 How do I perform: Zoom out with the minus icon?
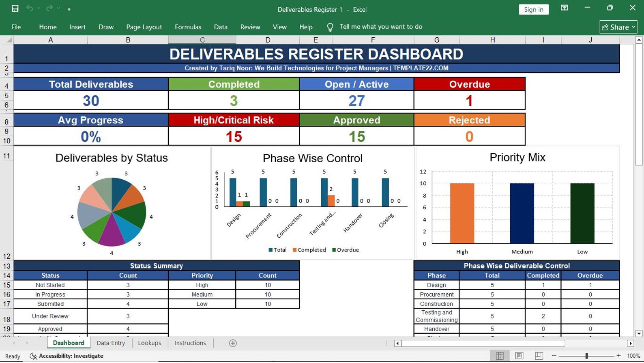[x=554, y=356]
